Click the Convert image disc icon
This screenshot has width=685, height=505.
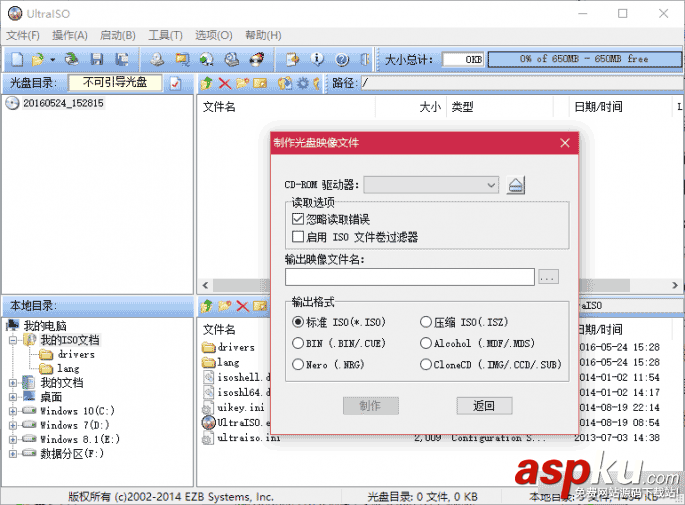pyautogui.click(x=206, y=59)
